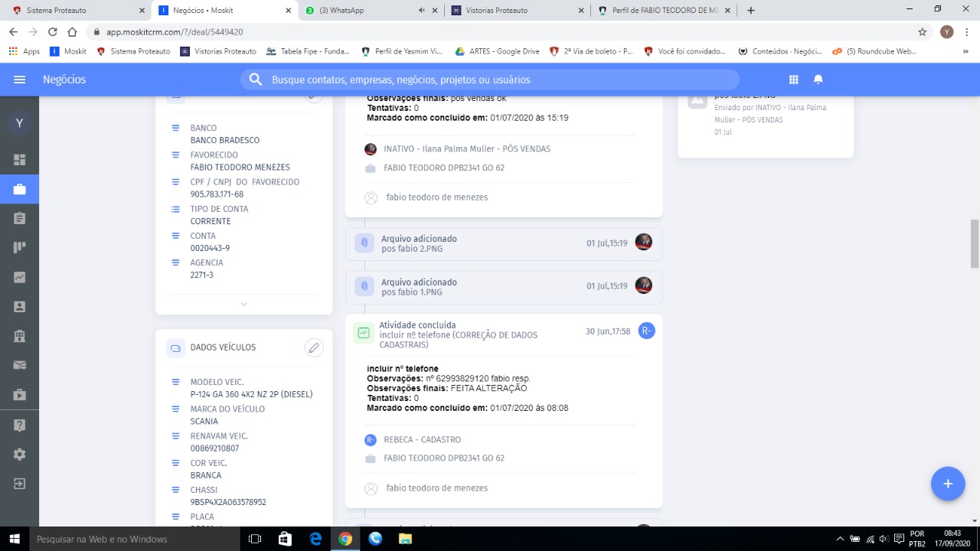Expand the bank details card chevron
Screen dimensions: 980x551
(x=244, y=305)
